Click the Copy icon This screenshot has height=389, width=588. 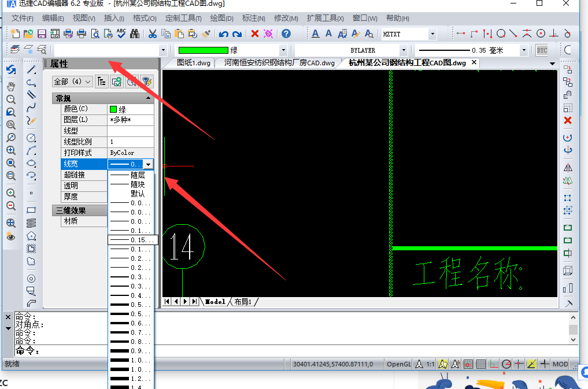coord(166,34)
